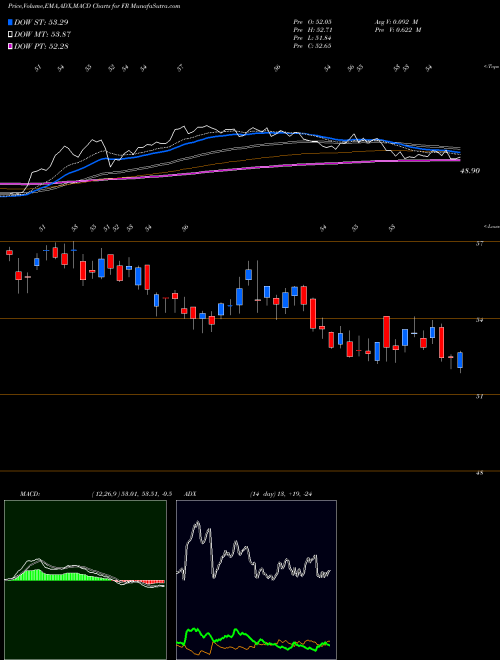Click the tall red candle touching the 54 line
Screen dimensions: 500x660
pyautogui.click(x=386, y=338)
